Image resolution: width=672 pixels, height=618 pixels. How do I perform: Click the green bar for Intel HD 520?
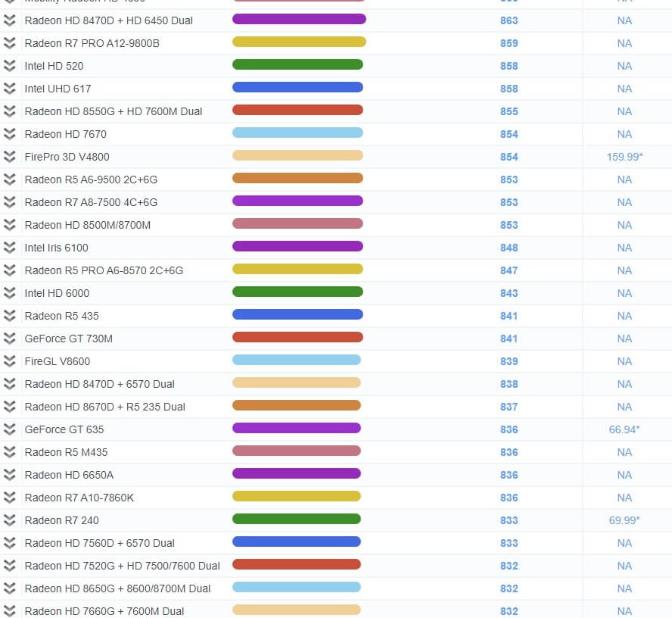tap(297, 65)
